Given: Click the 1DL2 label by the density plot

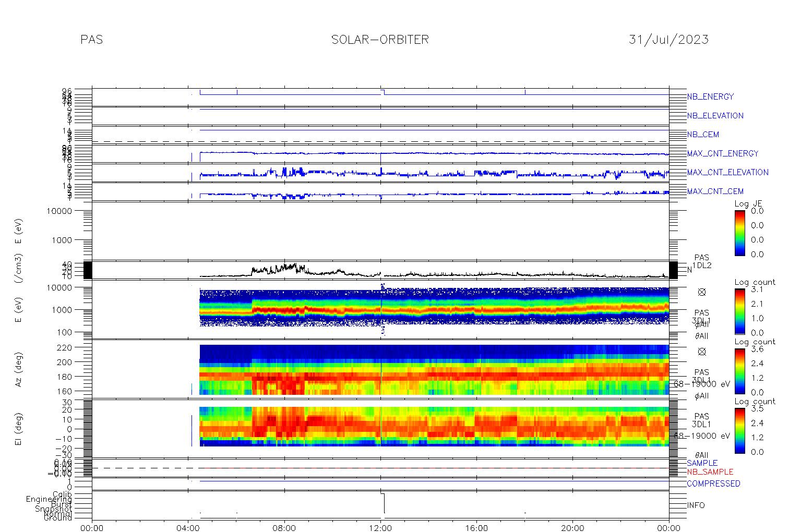Looking at the screenshot, I should click(702, 265).
